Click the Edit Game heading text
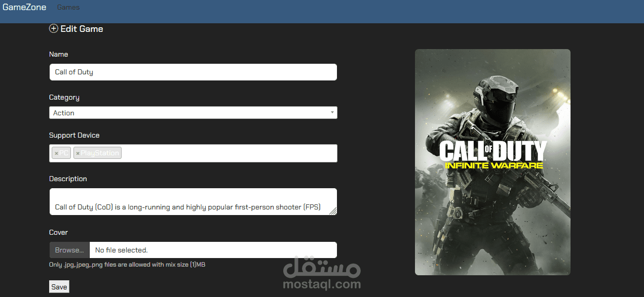Viewport: 644px width, 297px height. click(x=82, y=29)
